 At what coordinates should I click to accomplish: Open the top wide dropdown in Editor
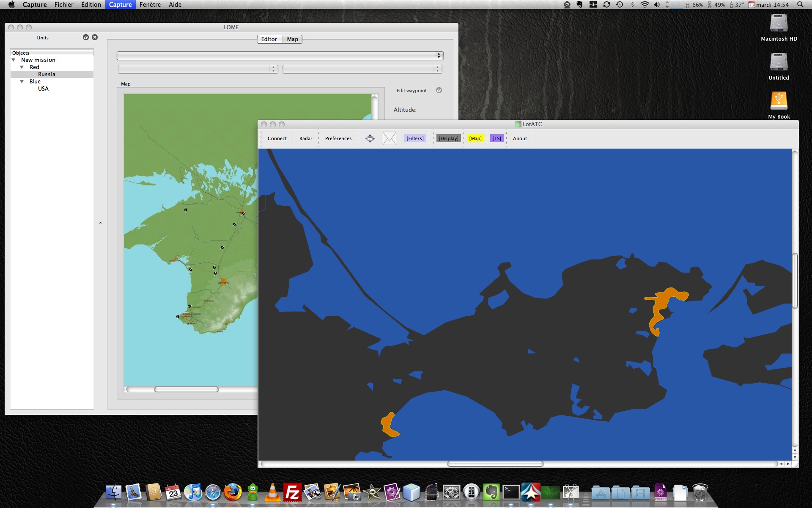(280, 55)
